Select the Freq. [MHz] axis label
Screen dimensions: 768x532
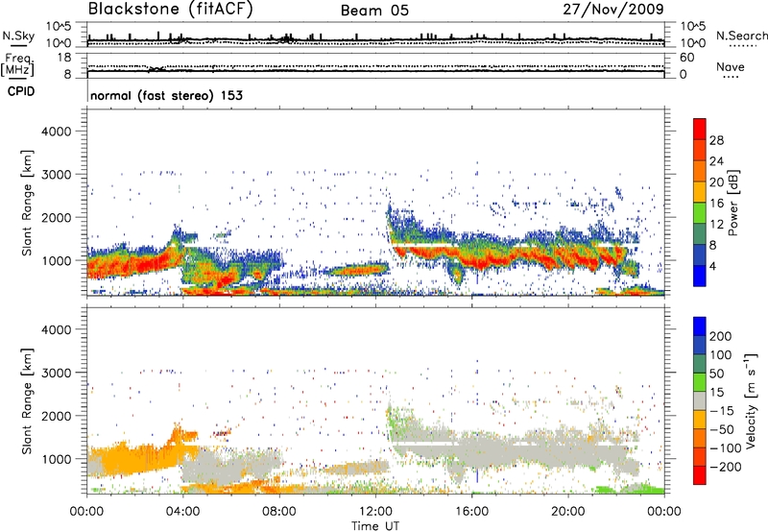[17, 65]
